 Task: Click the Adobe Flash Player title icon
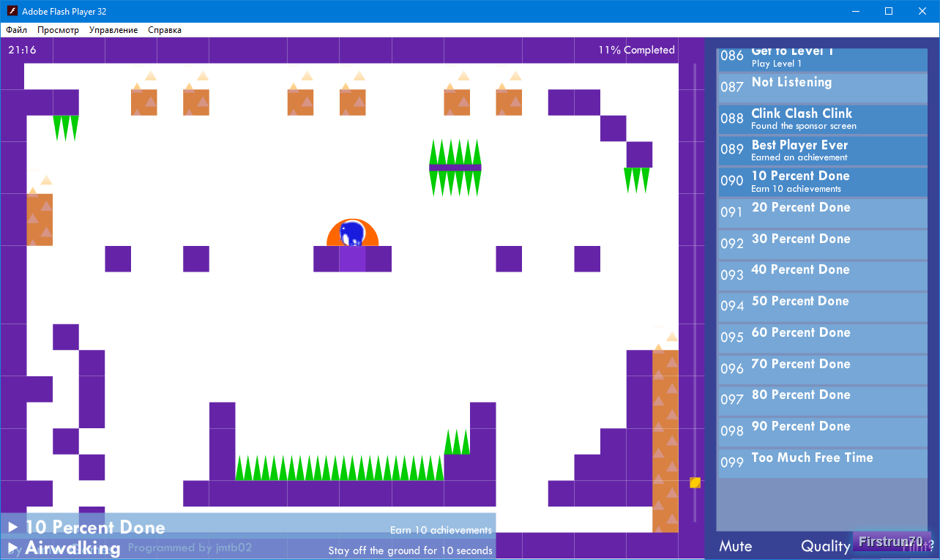(x=12, y=11)
